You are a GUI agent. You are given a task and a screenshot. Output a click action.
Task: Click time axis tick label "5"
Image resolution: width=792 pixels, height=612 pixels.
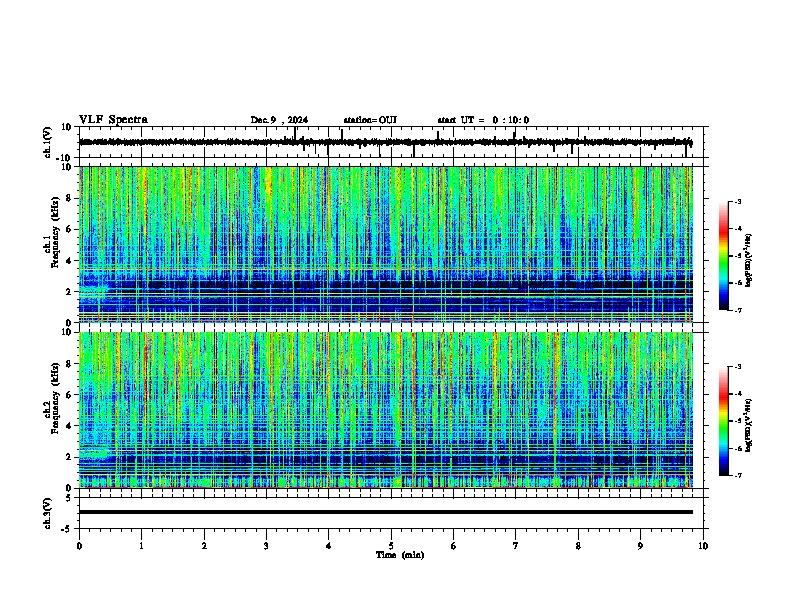(x=391, y=546)
